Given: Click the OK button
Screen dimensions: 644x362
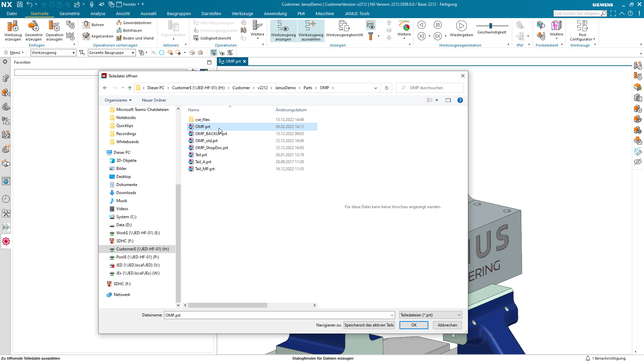Looking at the screenshot, I should pyautogui.click(x=414, y=325).
